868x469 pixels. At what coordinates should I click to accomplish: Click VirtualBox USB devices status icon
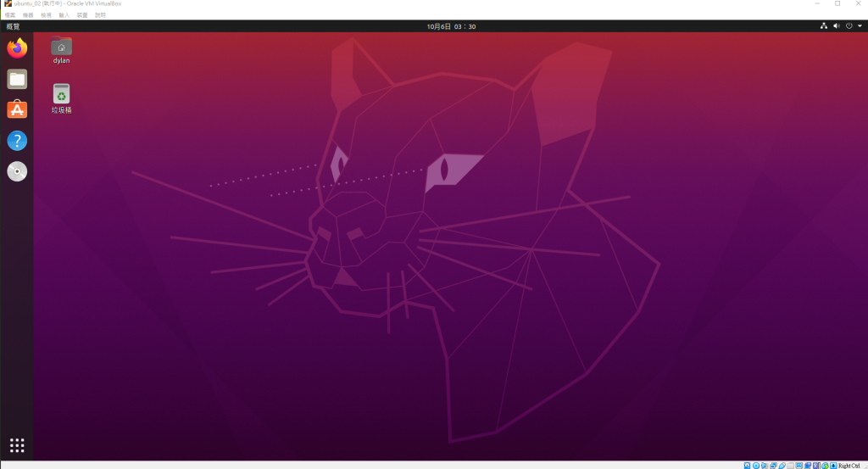[782, 465]
